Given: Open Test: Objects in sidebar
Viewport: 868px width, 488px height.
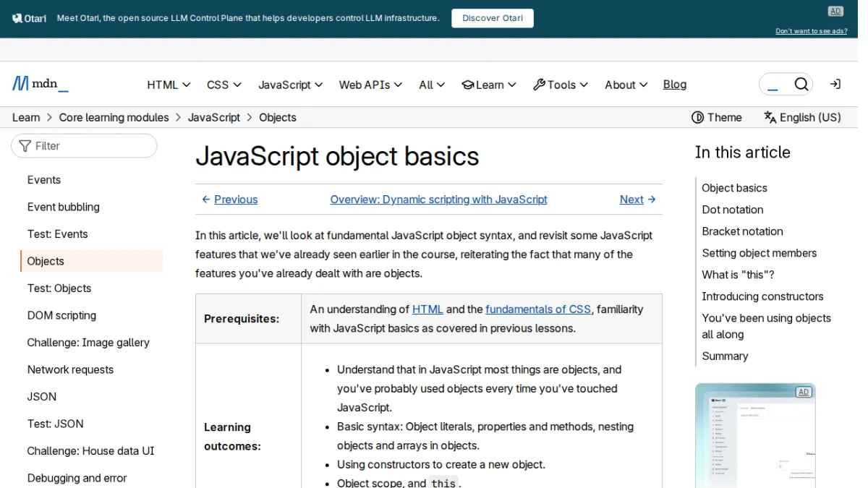Looking at the screenshot, I should pos(59,288).
